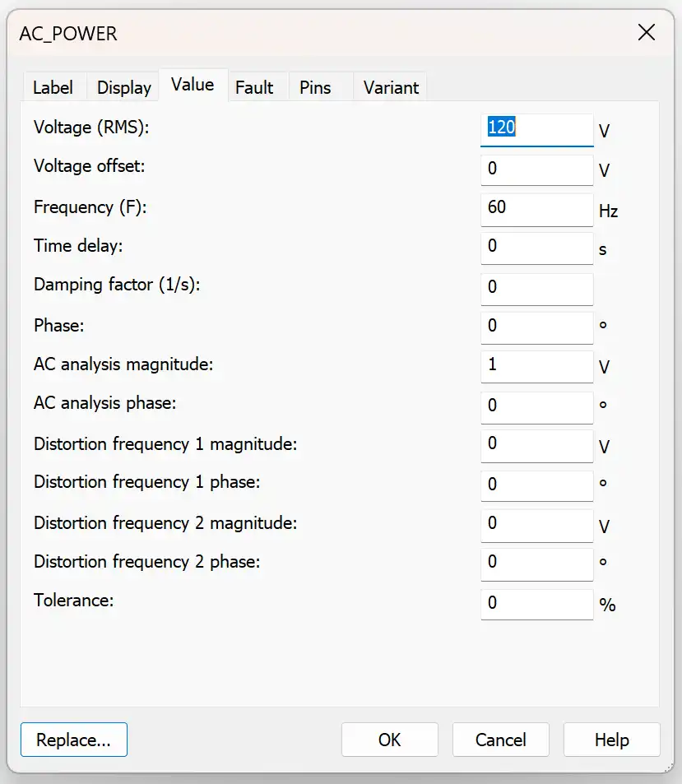Switch to the Label tab
The width and height of the screenshot is (682, 784).
point(53,87)
